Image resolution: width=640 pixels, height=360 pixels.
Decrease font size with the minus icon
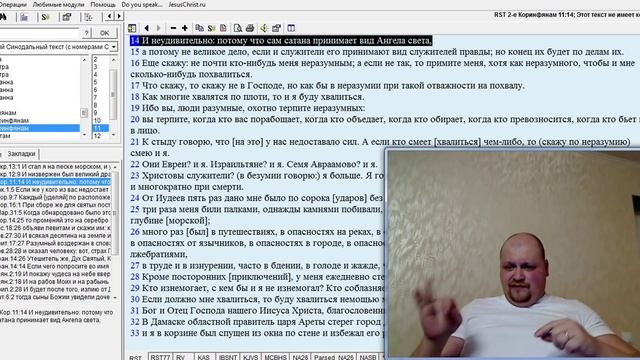click(173, 28)
